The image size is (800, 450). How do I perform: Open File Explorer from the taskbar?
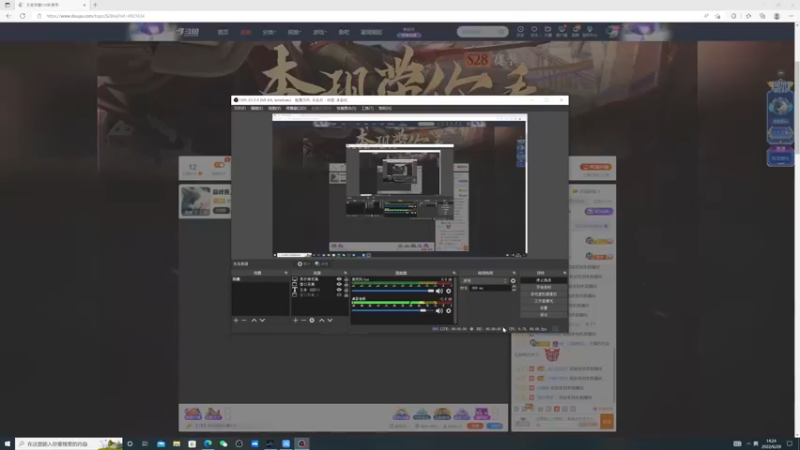[177, 444]
